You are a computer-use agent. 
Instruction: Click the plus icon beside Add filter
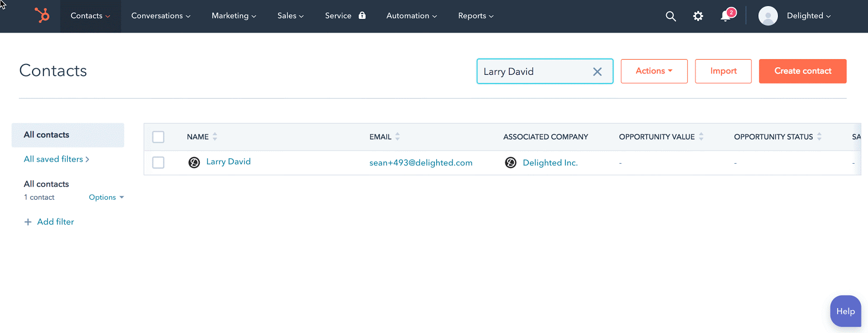pyautogui.click(x=28, y=222)
